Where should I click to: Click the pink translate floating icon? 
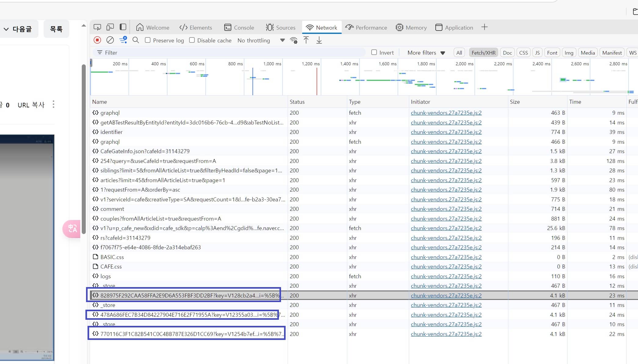[72, 229]
